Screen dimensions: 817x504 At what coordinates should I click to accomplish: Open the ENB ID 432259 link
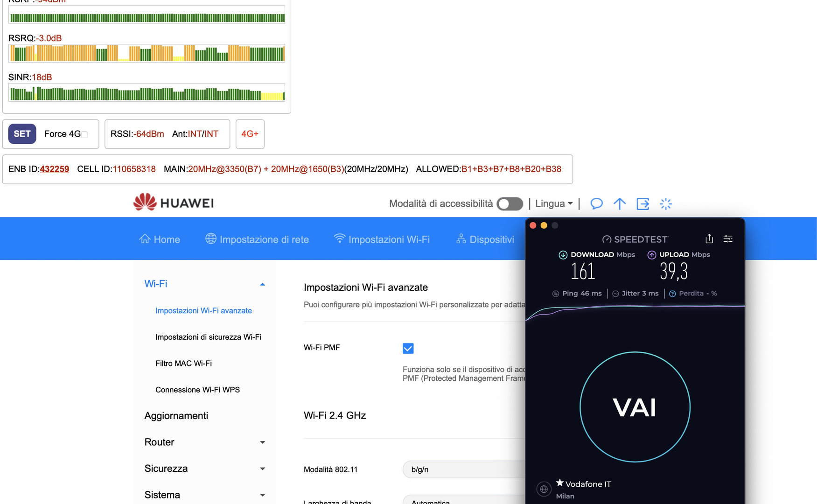pos(55,169)
